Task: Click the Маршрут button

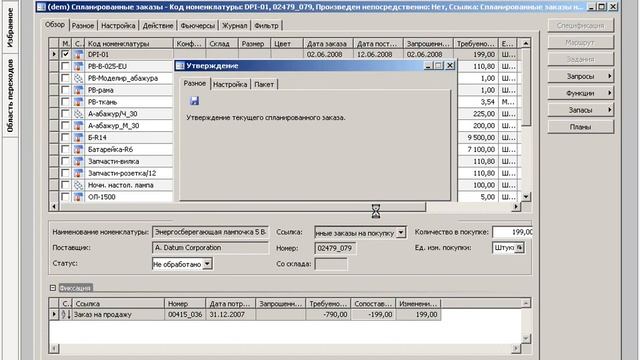Action: click(x=580, y=42)
